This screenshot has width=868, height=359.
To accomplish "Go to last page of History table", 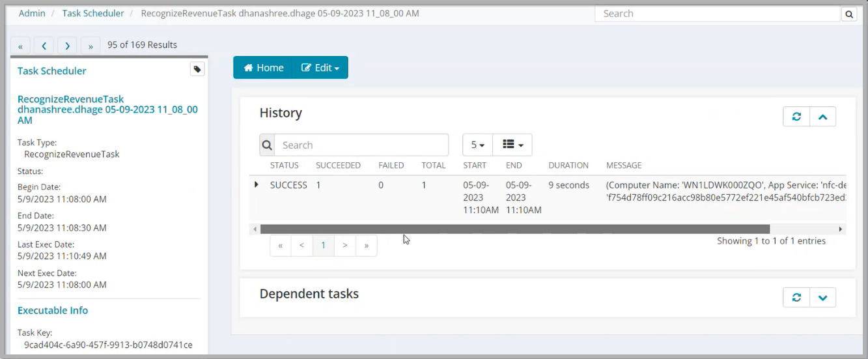I will click(367, 246).
